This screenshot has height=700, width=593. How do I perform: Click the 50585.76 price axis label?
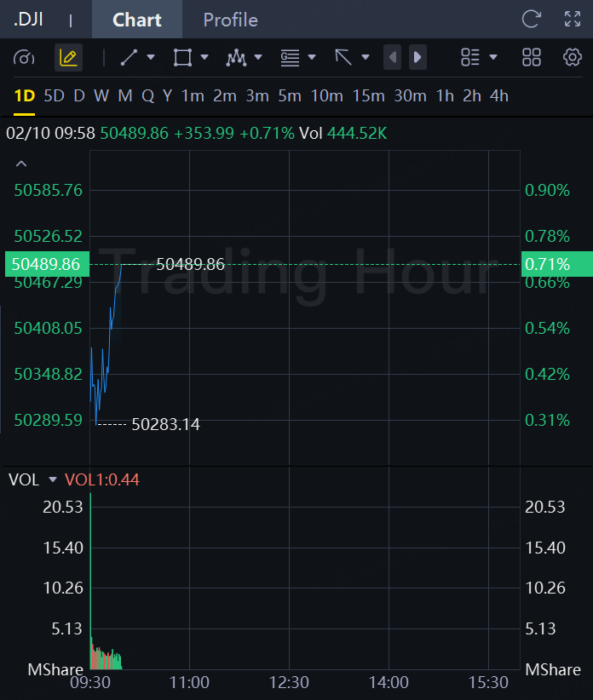point(49,190)
